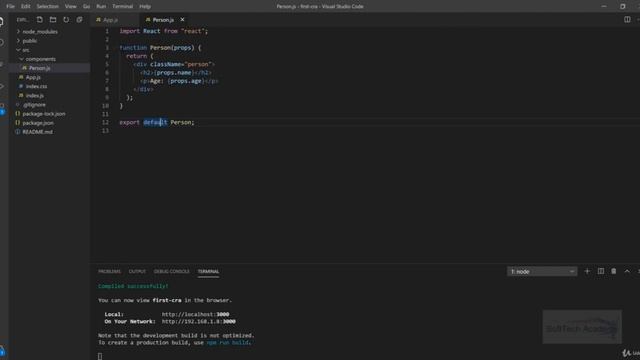The width and height of the screenshot is (640, 360).
Task: Open the Terminal menu
Action: coord(122,6)
